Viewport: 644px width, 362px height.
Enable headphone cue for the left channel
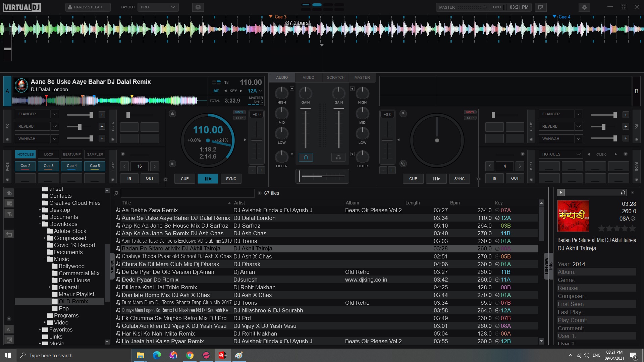[x=306, y=157]
